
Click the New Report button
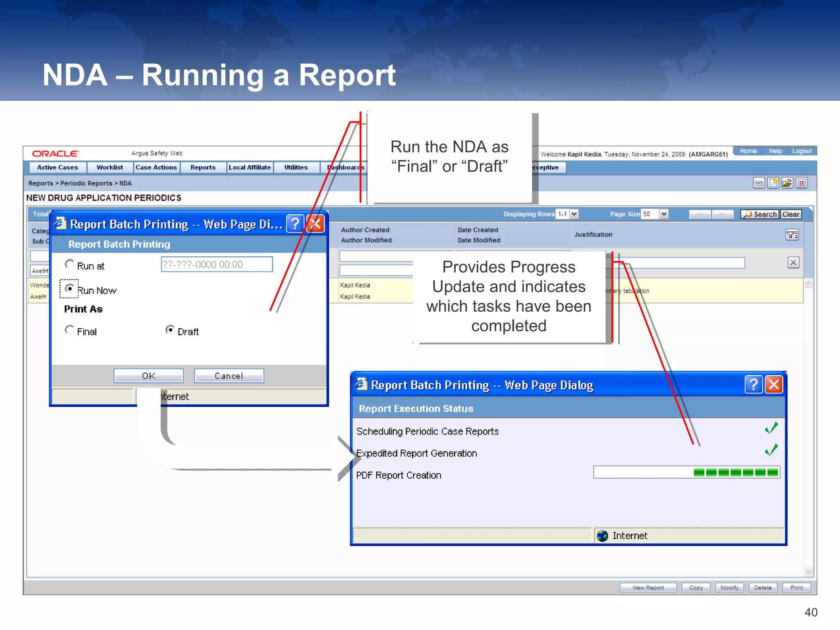pyautogui.click(x=648, y=587)
